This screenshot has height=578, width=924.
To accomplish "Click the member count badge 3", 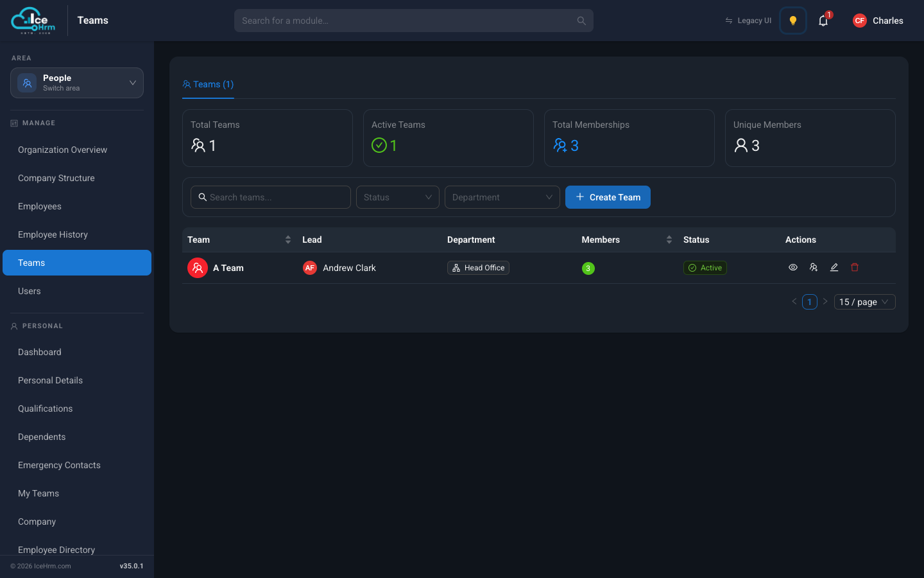I will click(588, 268).
